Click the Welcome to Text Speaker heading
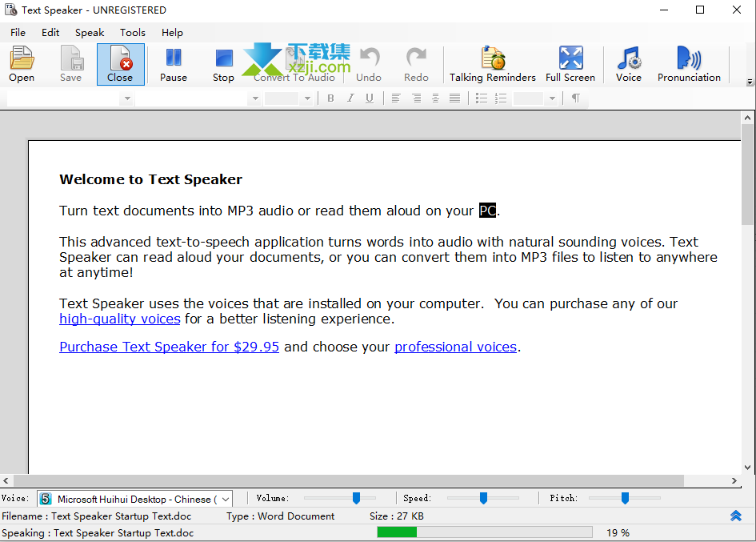Image resolution: width=756 pixels, height=542 pixels. click(x=151, y=179)
